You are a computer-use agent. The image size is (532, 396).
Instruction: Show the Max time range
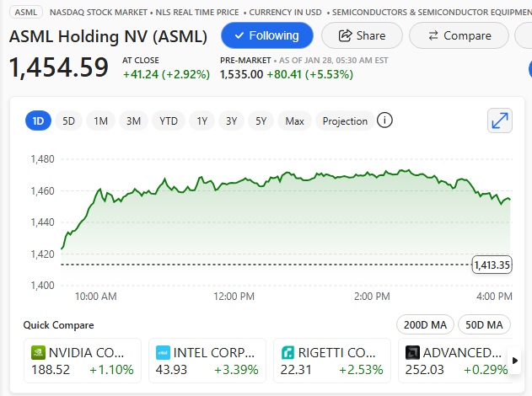pos(294,120)
